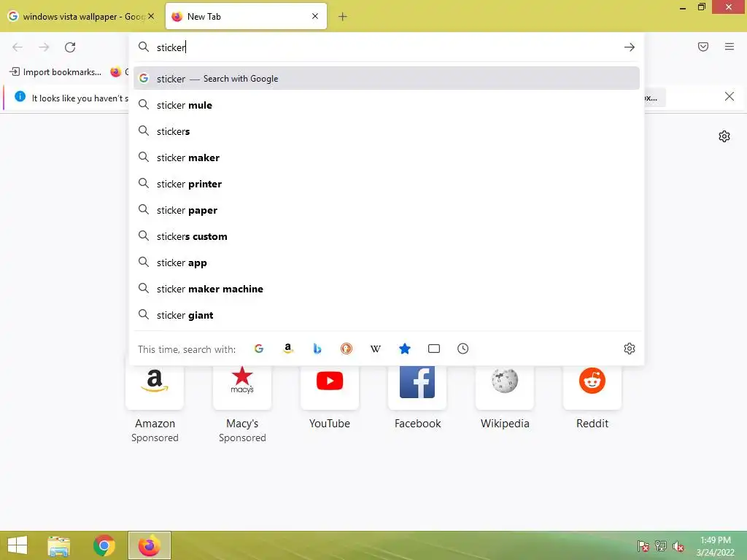The width and height of the screenshot is (747, 560).
Task: Open Windows Start button
Action: 18,545
